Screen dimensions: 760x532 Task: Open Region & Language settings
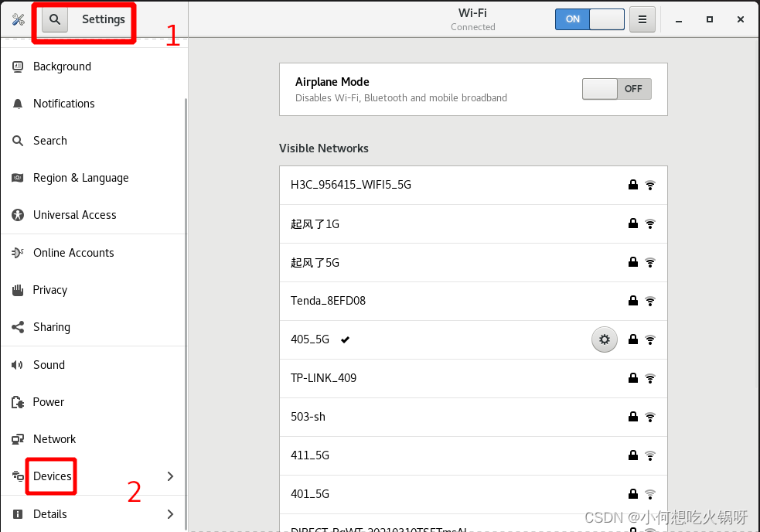[x=18, y=178]
